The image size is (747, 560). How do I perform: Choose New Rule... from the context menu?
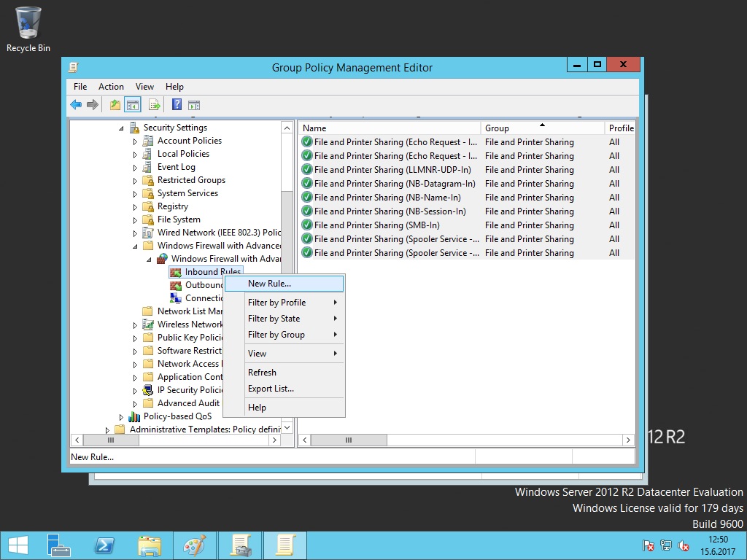[269, 284]
